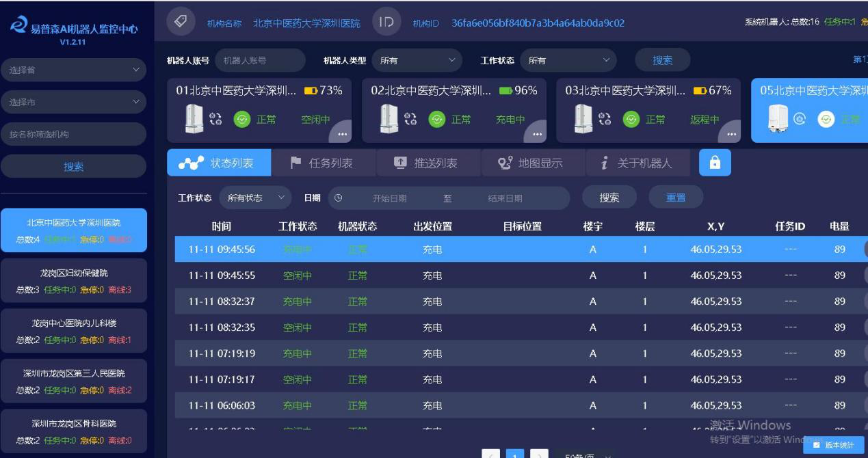Click the sidebar 搜索 button

tap(73, 166)
